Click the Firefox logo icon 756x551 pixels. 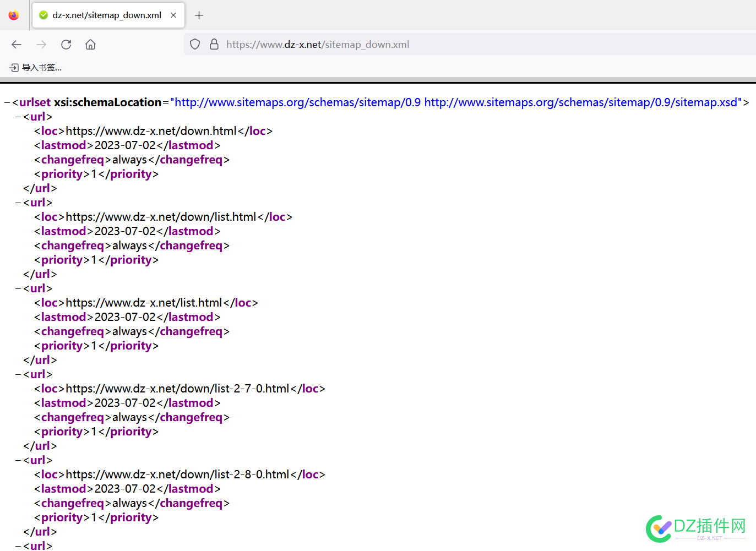click(14, 15)
